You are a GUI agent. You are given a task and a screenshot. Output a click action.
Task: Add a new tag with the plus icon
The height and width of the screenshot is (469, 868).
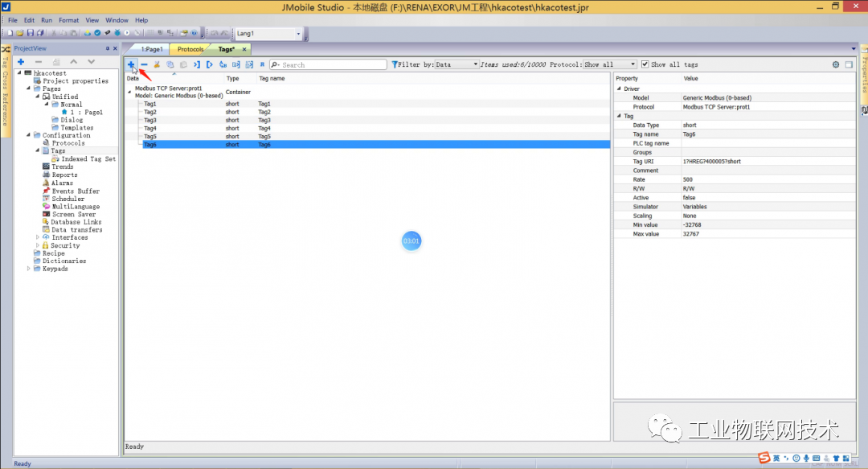point(131,64)
